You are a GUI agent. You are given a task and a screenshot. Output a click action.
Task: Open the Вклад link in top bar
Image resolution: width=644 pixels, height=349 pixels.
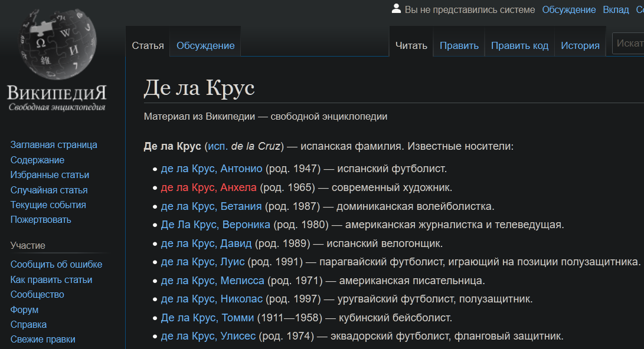pos(616,9)
